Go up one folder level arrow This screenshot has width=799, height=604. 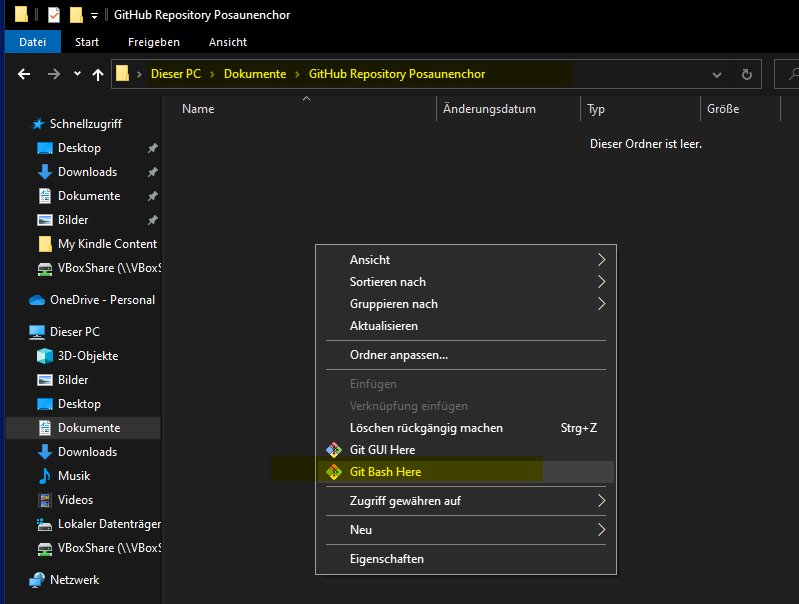98,75
